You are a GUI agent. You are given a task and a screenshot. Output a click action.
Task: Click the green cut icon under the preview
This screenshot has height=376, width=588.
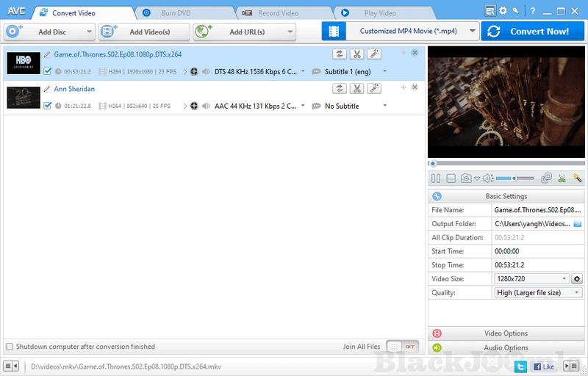tap(562, 178)
